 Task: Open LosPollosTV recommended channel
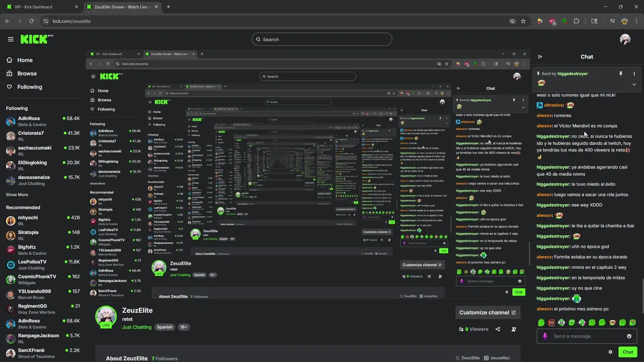pos(43,264)
